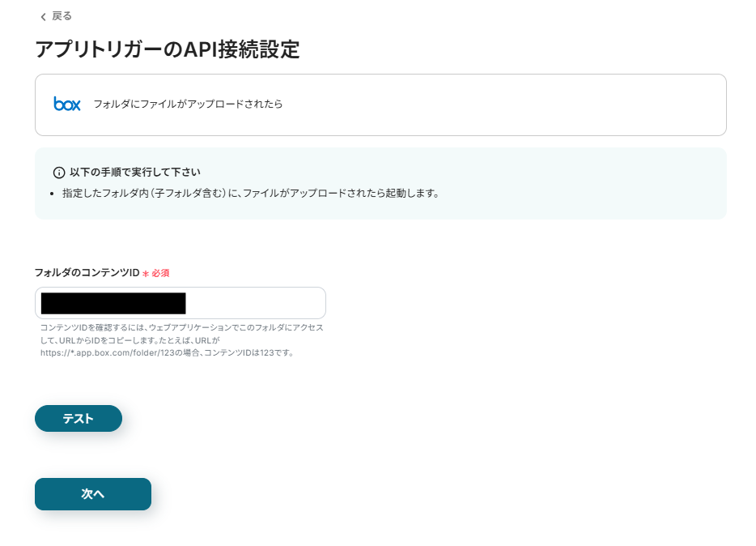Run the テスト button
Image resolution: width=756 pixels, height=546 pixels.
coord(79,418)
